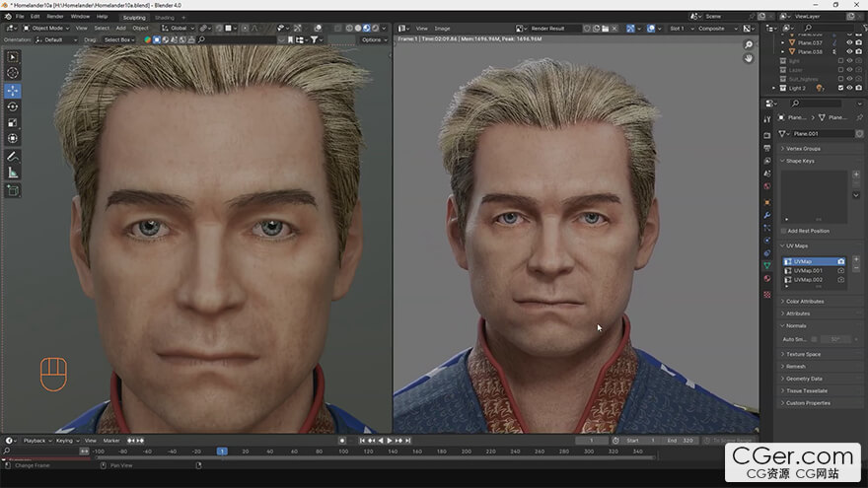This screenshot has width=868, height=488.
Task: Switch to the Shading workspace tab
Action: click(164, 17)
